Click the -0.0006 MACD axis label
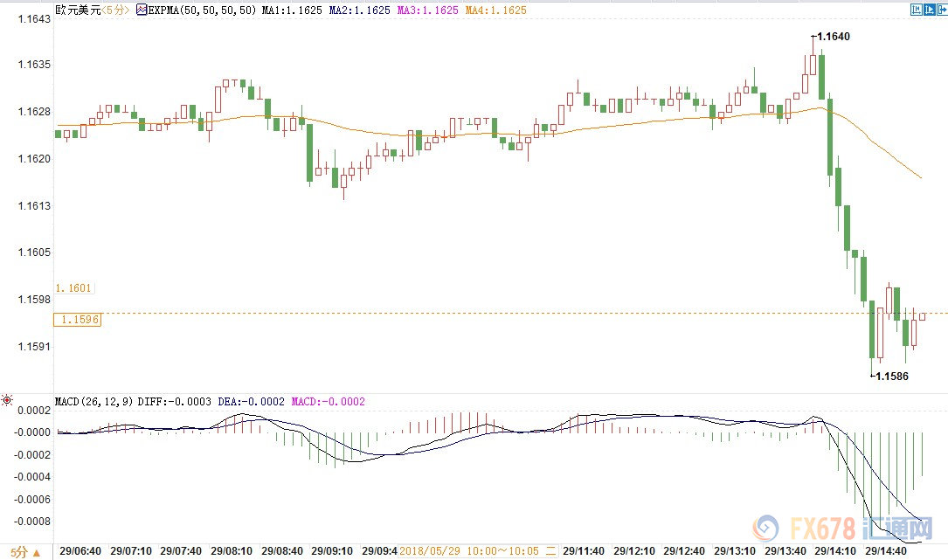Screen dimensions: 948x560 32,499
